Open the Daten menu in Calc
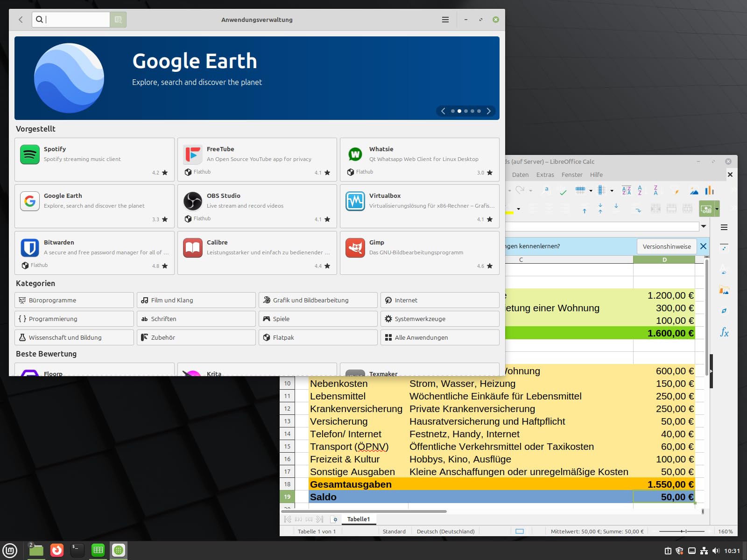Screen dimensions: 747x560 point(520,175)
